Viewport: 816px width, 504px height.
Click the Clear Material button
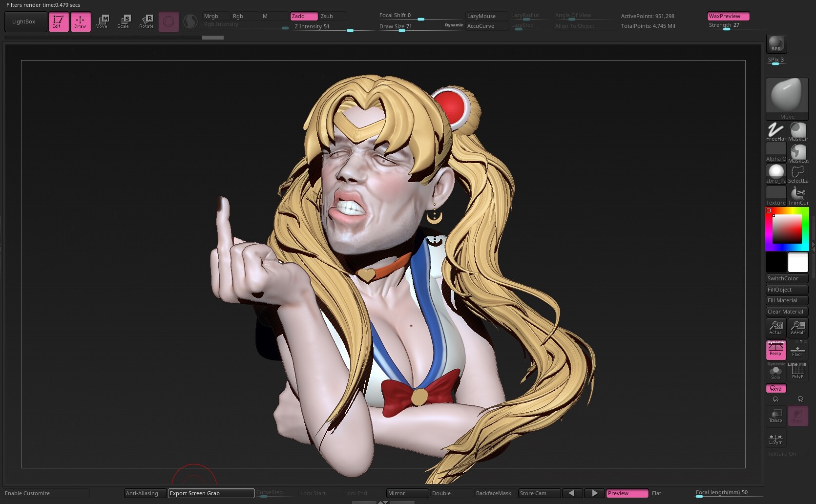(x=787, y=312)
